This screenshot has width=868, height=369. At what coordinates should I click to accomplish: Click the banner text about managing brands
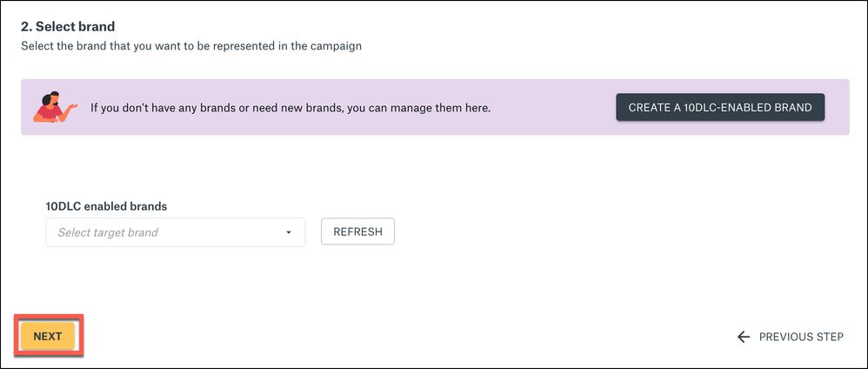click(290, 109)
